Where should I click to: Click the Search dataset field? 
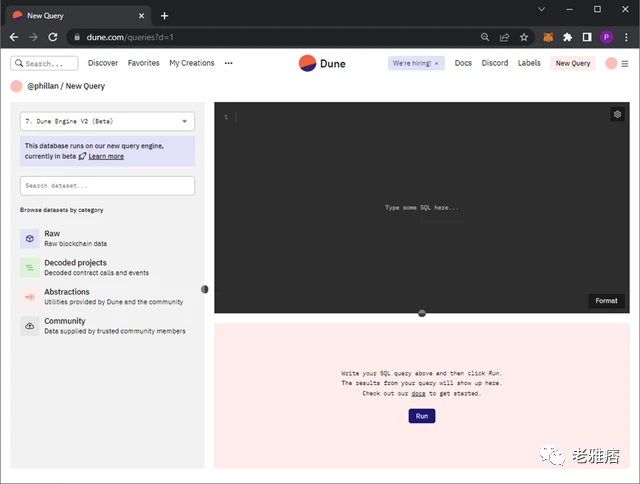pos(107,186)
